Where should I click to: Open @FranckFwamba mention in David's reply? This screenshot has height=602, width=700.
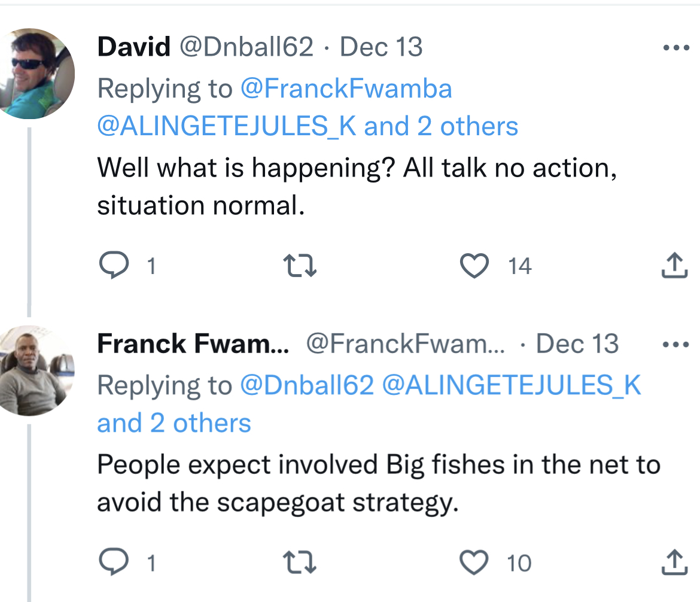click(346, 89)
